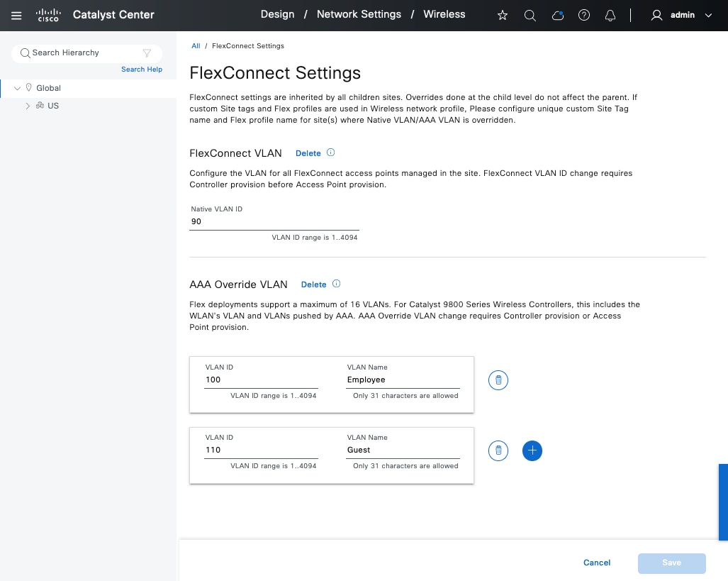Click the Native VLAN ID field
728x581 pixels.
point(274,222)
